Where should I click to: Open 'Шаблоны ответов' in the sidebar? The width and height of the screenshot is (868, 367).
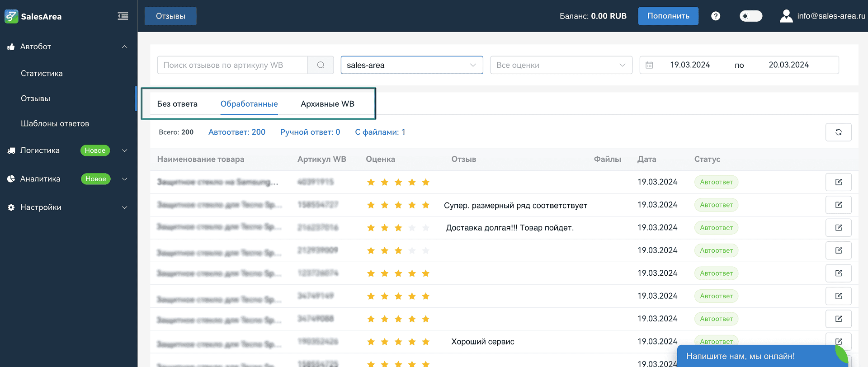click(55, 123)
